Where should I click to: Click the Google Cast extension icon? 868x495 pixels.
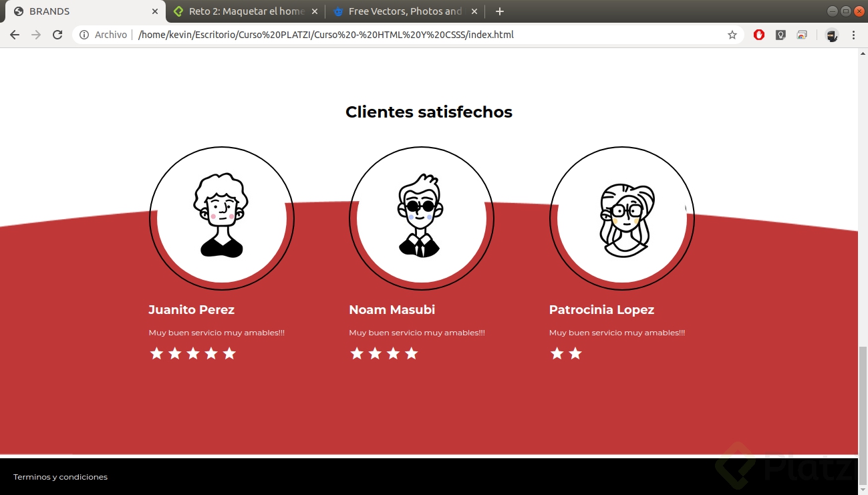801,34
